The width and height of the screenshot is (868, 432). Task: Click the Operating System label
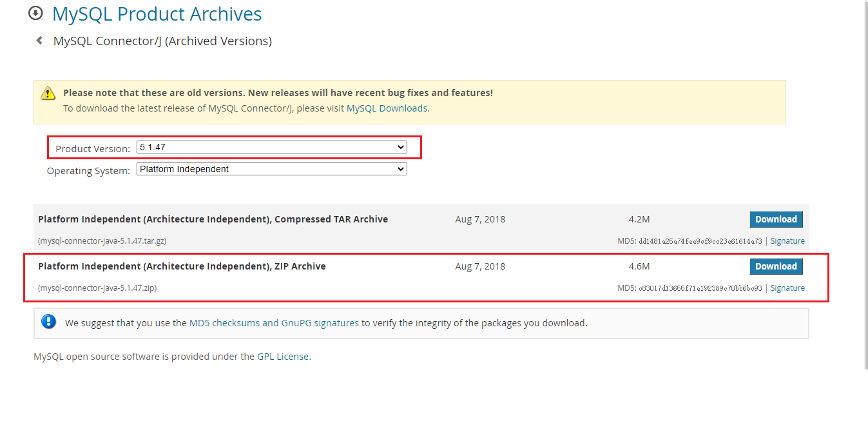pos(89,171)
